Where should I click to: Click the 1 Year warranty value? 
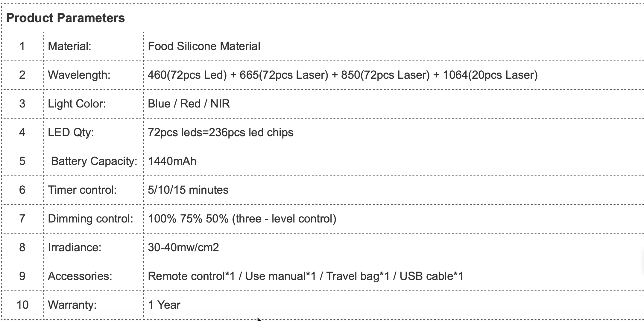(x=164, y=305)
